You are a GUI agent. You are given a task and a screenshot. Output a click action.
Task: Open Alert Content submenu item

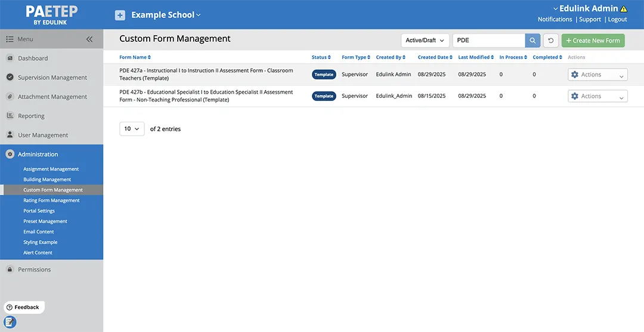click(38, 253)
